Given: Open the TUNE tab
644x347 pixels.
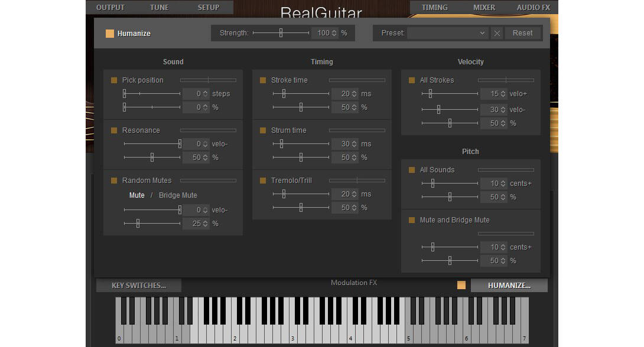Looking at the screenshot, I should tap(160, 8).
